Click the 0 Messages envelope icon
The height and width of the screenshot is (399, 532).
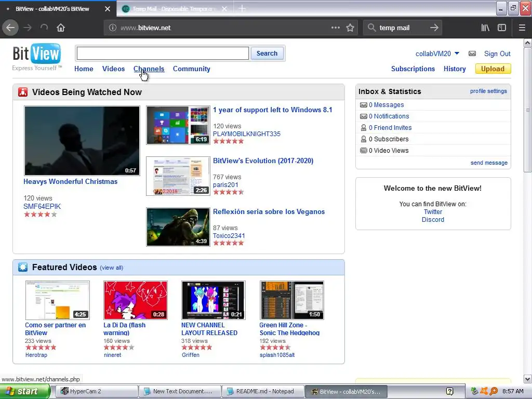coord(363,105)
